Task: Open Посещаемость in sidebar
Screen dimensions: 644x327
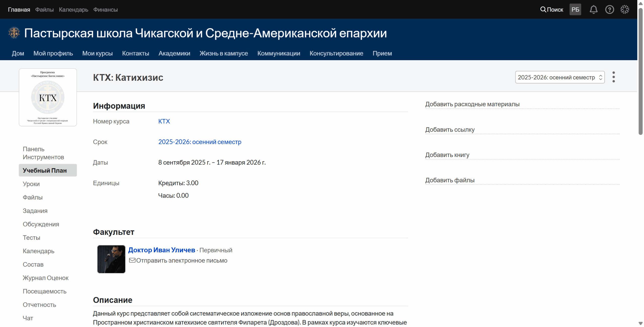Action: coord(45,291)
